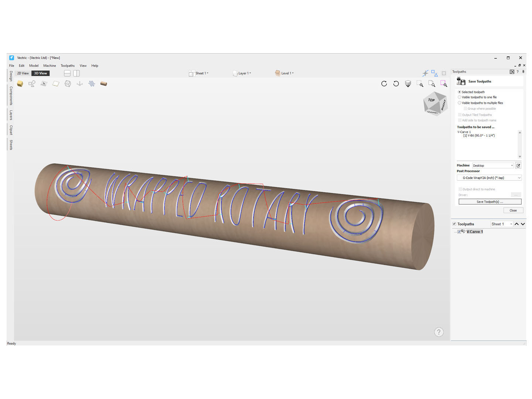The image size is (532, 399).
Task: Click the wooden cylinder rotary view icon
Action: click(x=104, y=84)
